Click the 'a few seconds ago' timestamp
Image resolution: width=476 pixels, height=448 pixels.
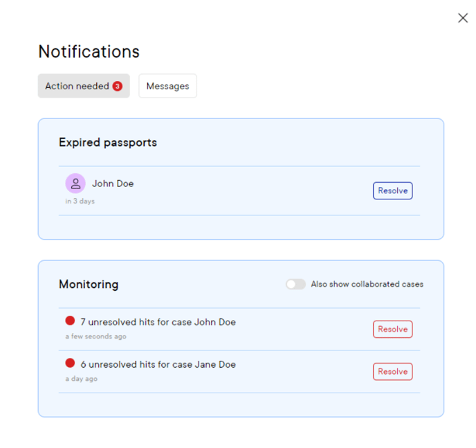[x=96, y=337]
